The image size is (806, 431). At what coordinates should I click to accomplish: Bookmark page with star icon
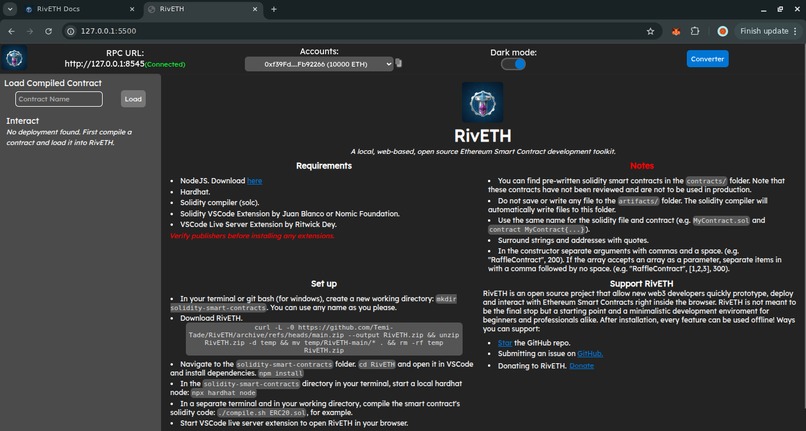click(x=650, y=31)
